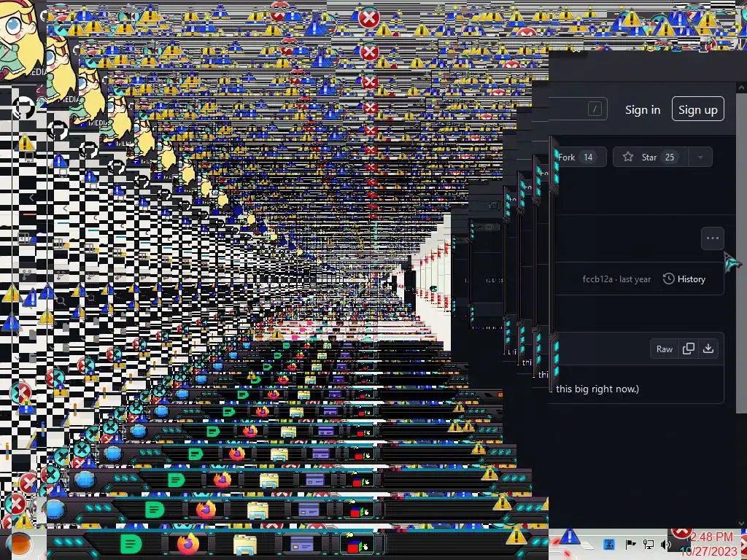The height and width of the screenshot is (560, 747).
Task: Click the text 'this big right now.)'
Action: 597,389
